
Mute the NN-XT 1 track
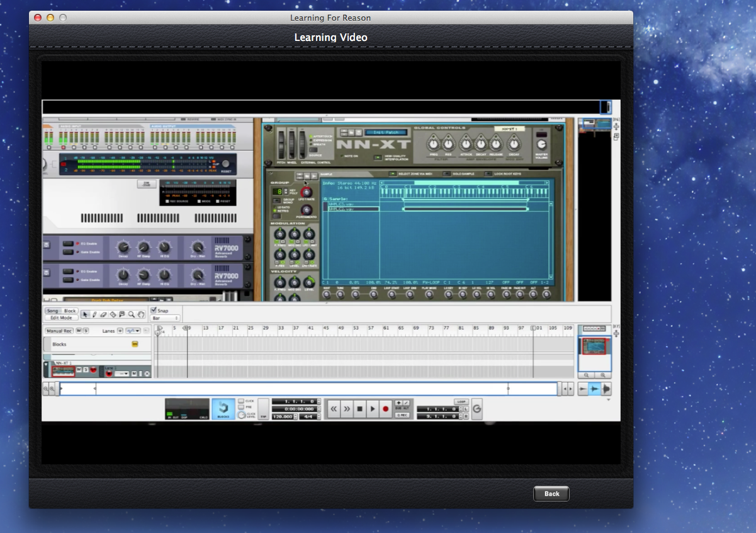[79, 369]
